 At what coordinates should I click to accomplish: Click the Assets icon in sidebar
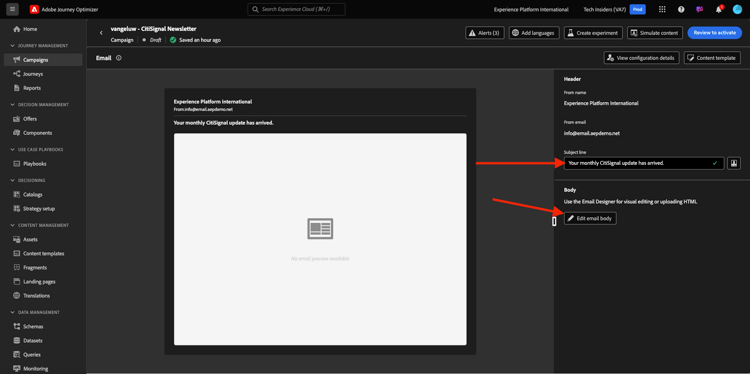[17, 239]
